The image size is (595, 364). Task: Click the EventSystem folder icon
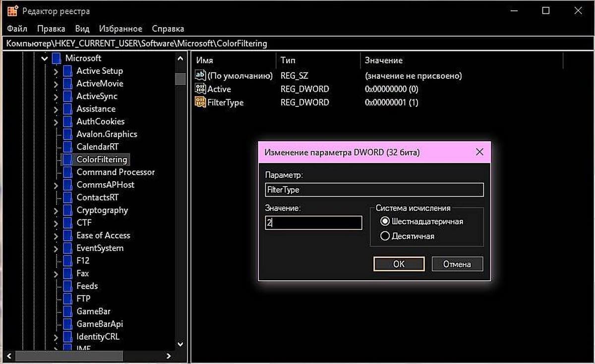click(x=67, y=248)
